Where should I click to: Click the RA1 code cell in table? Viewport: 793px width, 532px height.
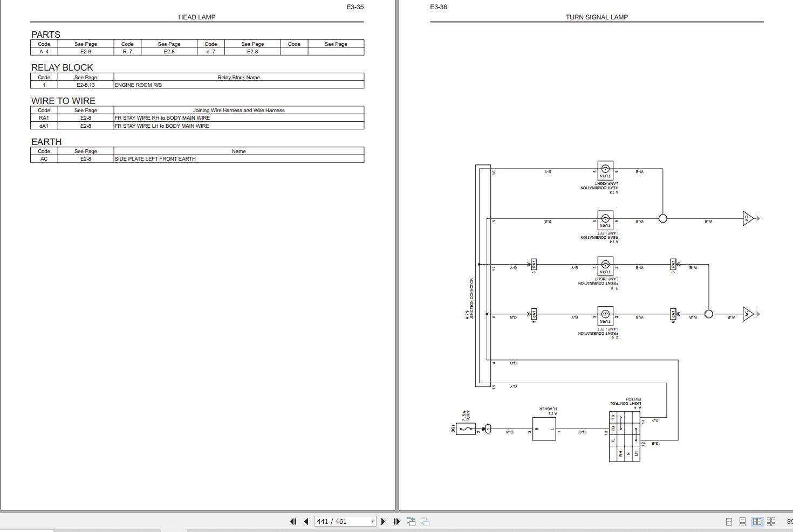(44, 118)
